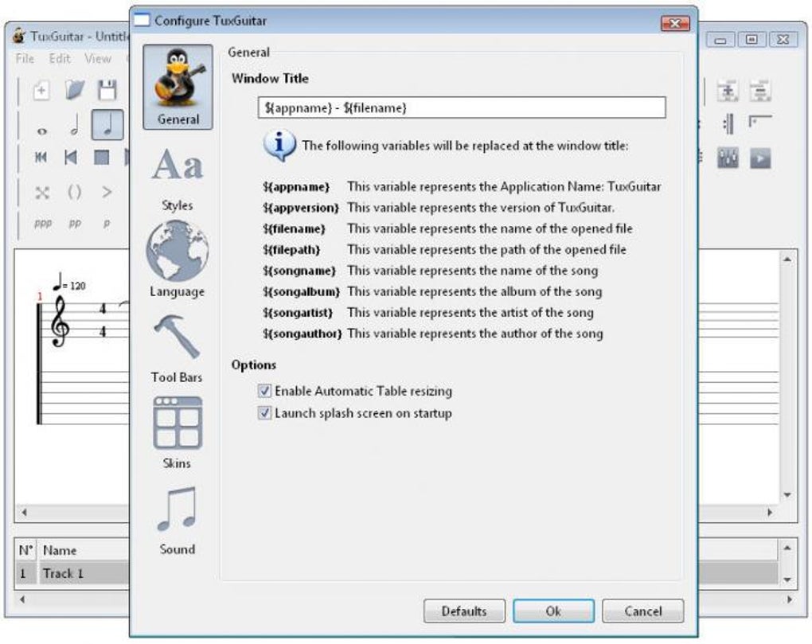812x644 pixels.
Task: Click the Ok button
Action: coord(553,611)
